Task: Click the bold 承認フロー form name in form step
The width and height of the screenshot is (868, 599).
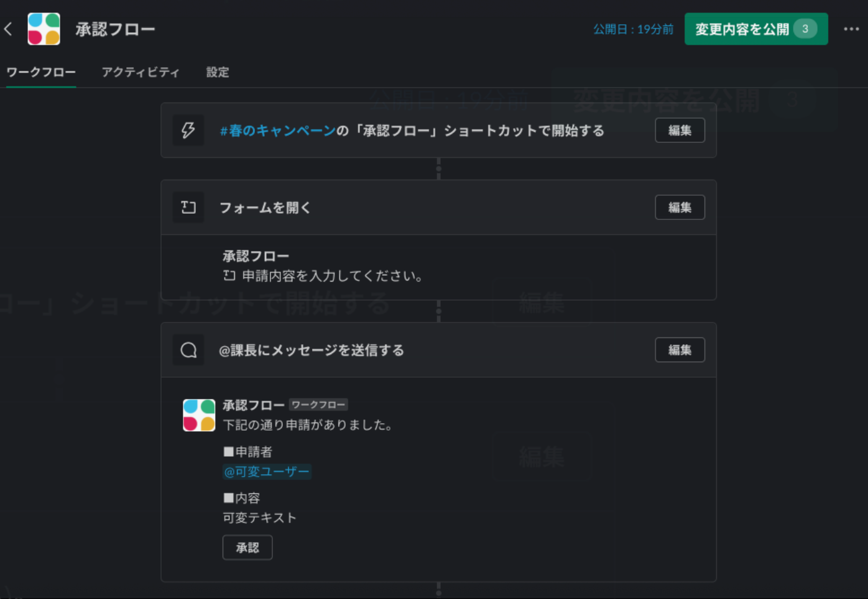Action: click(256, 256)
